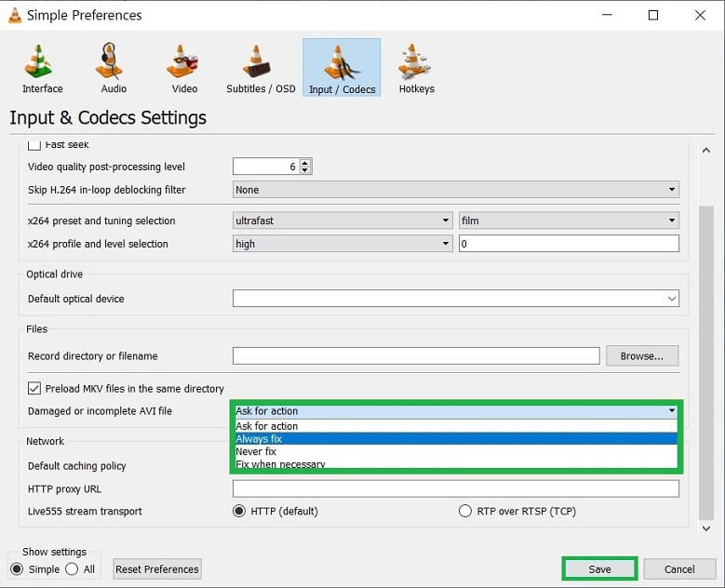Maximize the Simple Preferences window
Image resolution: width=725 pixels, height=588 pixels.
[x=652, y=15]
